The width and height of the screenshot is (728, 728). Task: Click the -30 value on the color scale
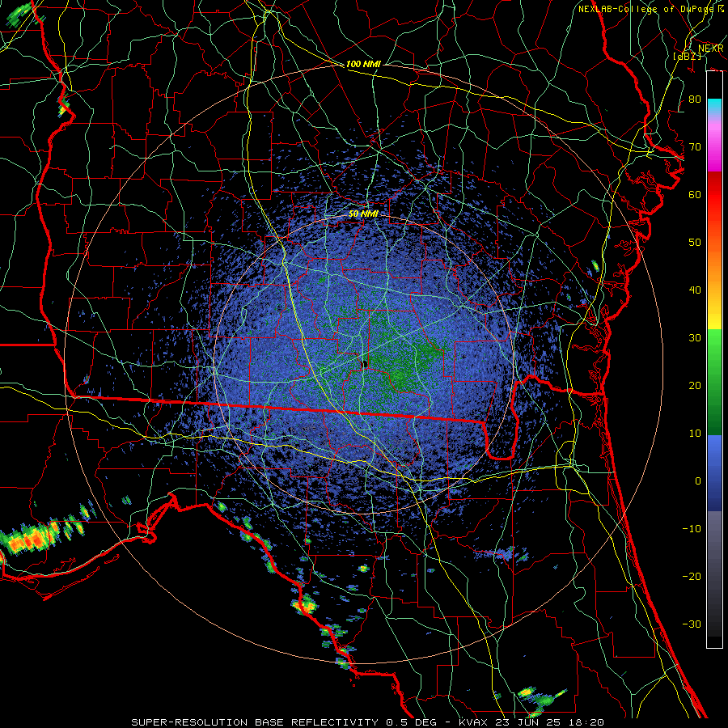click(692, 624)
